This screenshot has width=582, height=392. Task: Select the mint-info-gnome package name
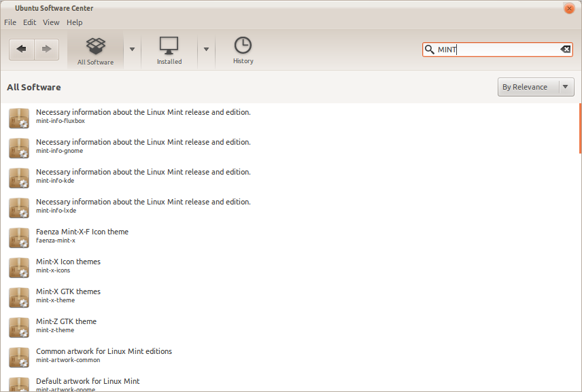pyautogui.click(x=59, y=151)
